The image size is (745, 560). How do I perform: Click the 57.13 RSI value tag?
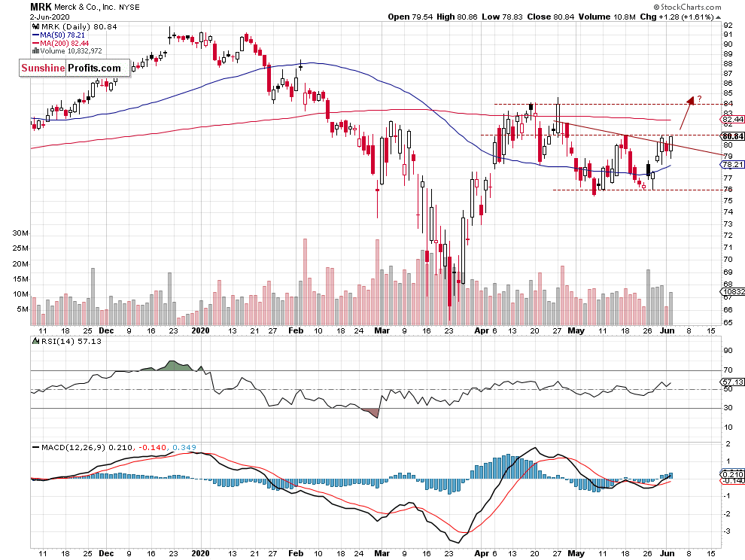733,382
